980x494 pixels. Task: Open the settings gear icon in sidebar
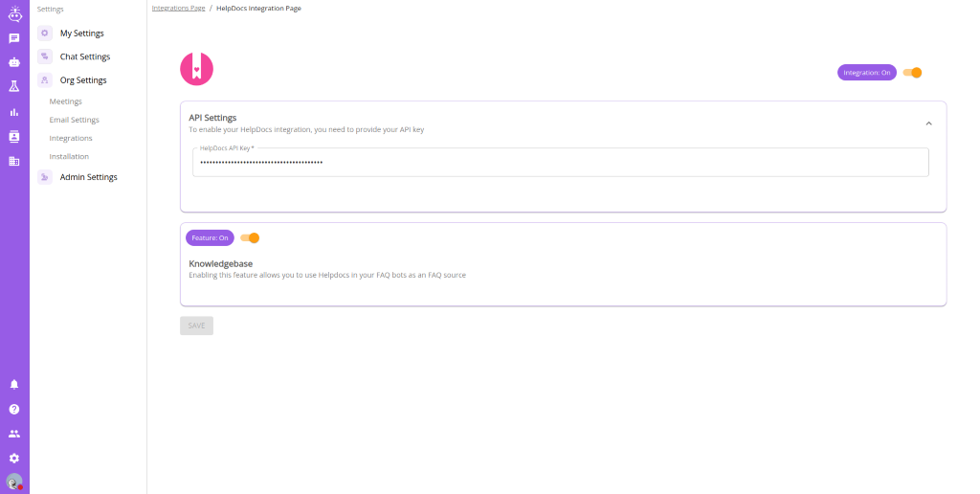[x=14, y=459]
